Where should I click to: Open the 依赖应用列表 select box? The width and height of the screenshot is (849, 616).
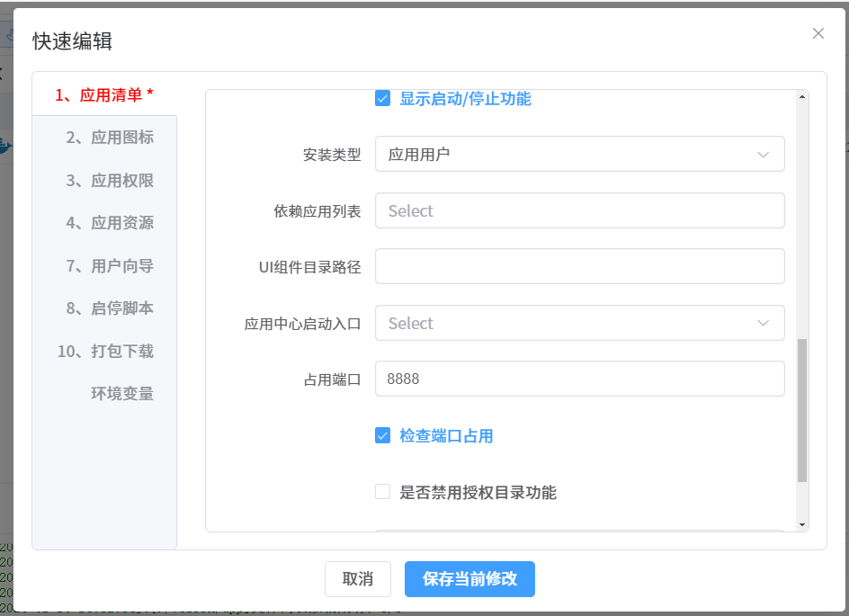click(579, 210)
